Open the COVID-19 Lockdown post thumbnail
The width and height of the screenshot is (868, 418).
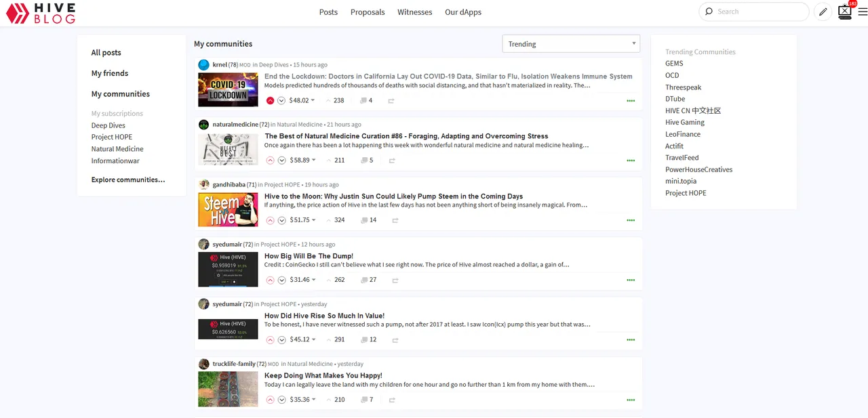[x=228, y=89]
